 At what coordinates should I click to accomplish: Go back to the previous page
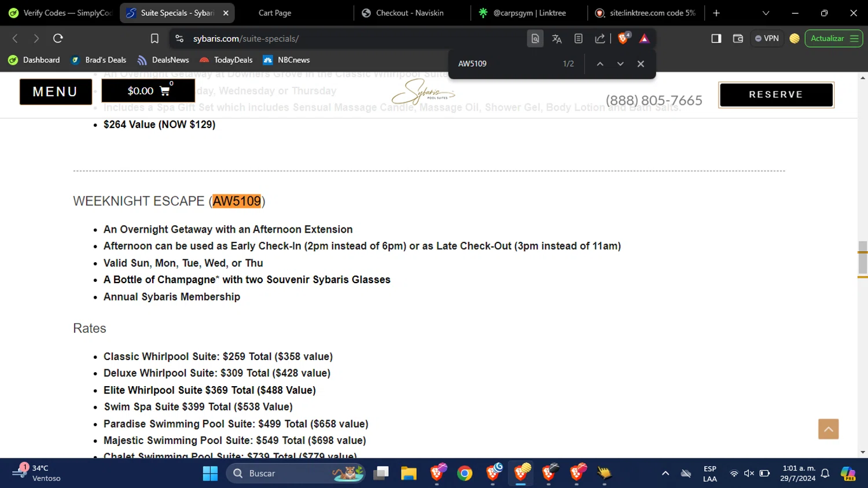(x=16, y=38)
